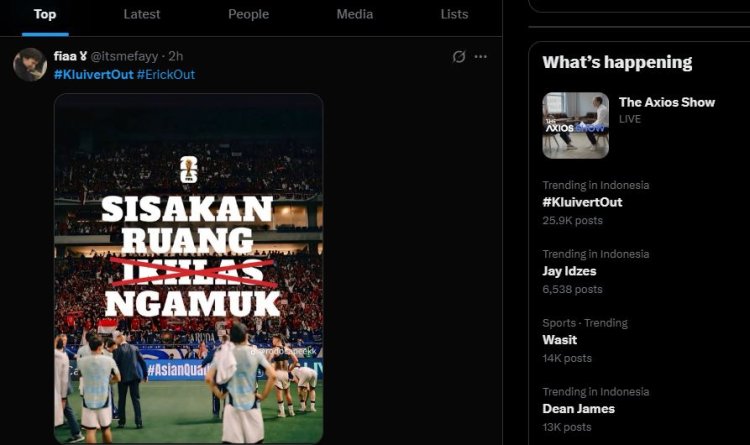Select the Media tab
This screenshot has width=750, height=445.
[354, 14]
